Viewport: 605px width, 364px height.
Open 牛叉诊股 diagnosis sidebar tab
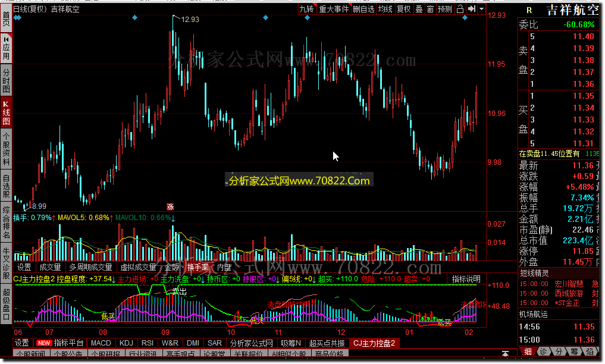[6, 263]
